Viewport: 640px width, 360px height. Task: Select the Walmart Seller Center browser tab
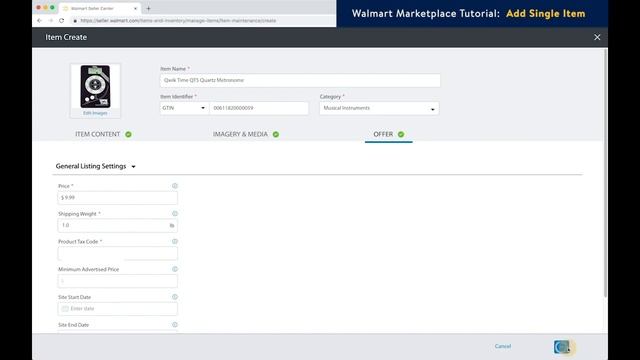point(100,8)
